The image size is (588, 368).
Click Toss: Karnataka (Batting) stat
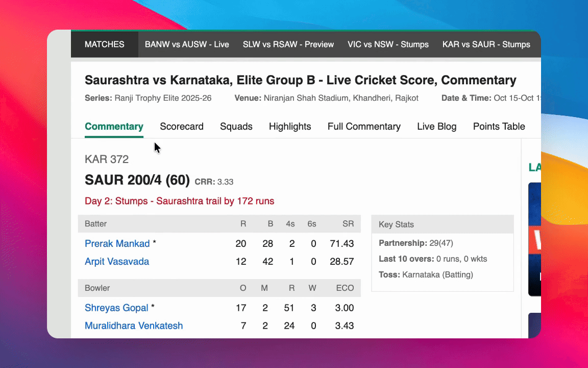(426, 274)
